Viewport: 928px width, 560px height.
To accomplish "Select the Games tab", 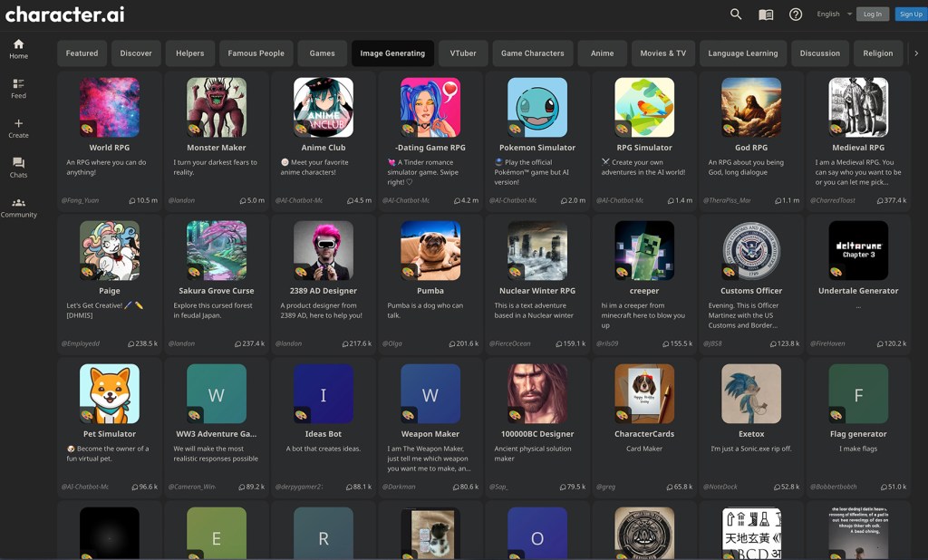I will [322, 53].
